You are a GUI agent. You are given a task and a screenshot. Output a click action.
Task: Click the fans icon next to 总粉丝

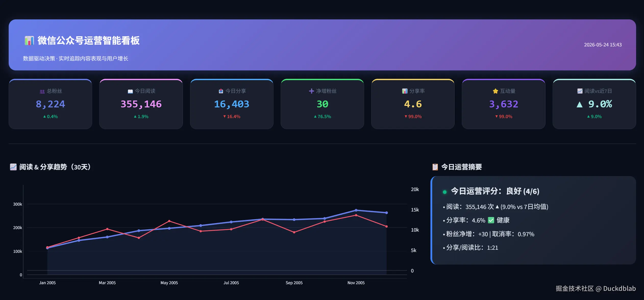[42, 91]
